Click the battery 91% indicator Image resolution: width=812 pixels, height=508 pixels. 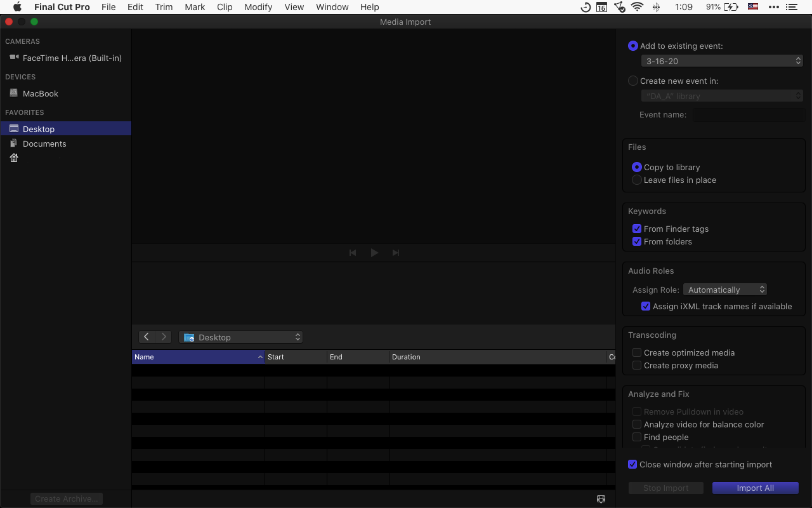coord(721,7)
